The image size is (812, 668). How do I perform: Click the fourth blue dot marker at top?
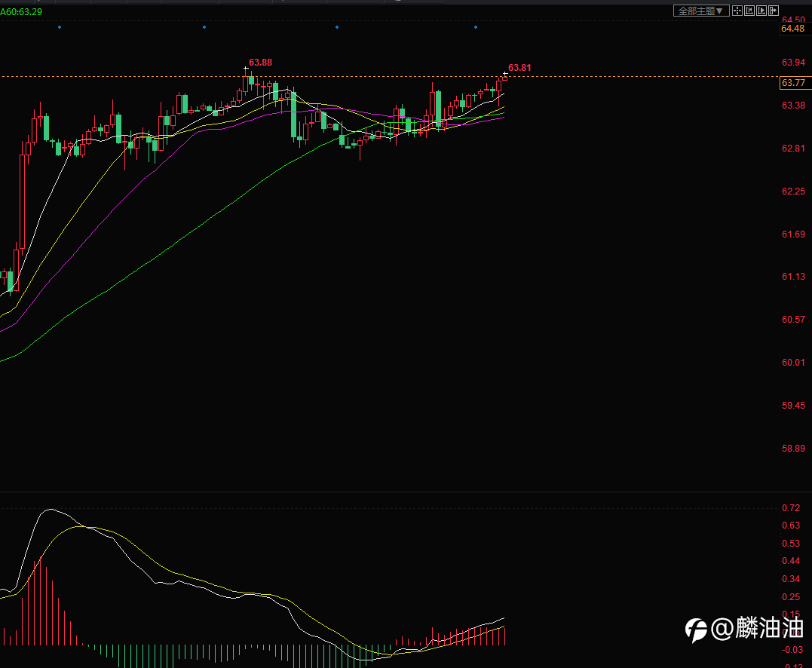pyautogui.click(x=476, y=27)
